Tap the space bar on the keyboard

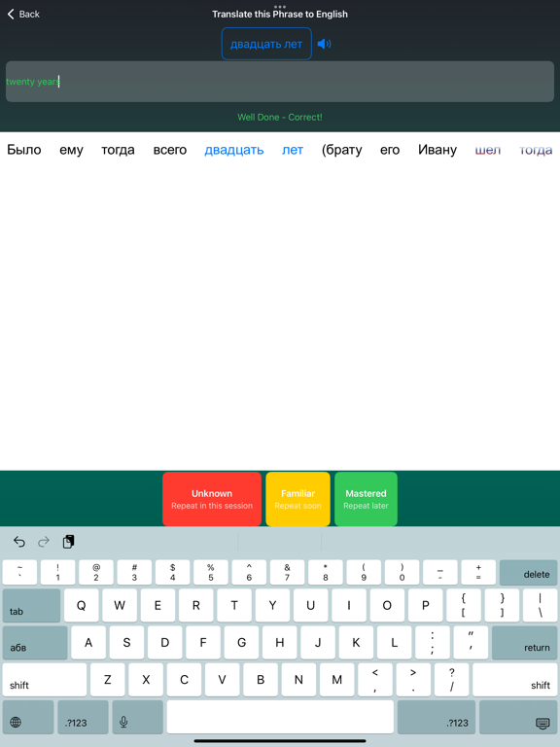(x=280, y=717)
